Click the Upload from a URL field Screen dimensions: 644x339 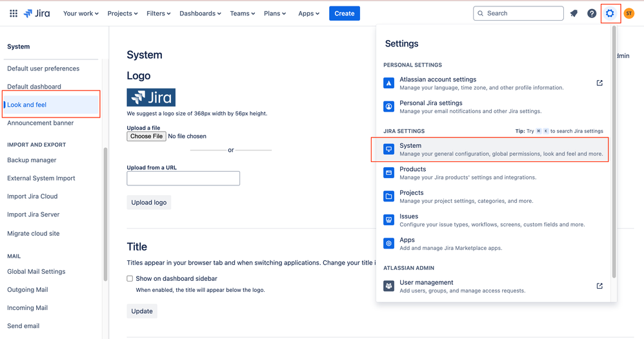183,178
